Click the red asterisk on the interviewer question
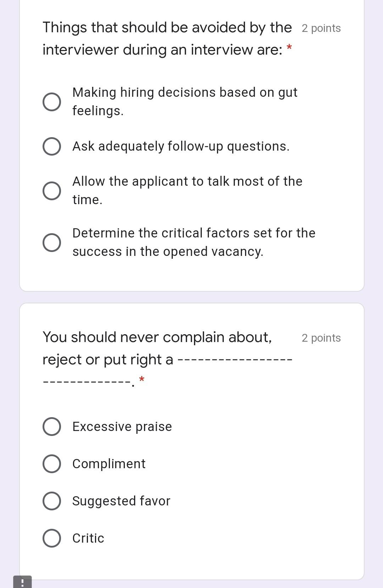383x588 pixels. point(289,47)
